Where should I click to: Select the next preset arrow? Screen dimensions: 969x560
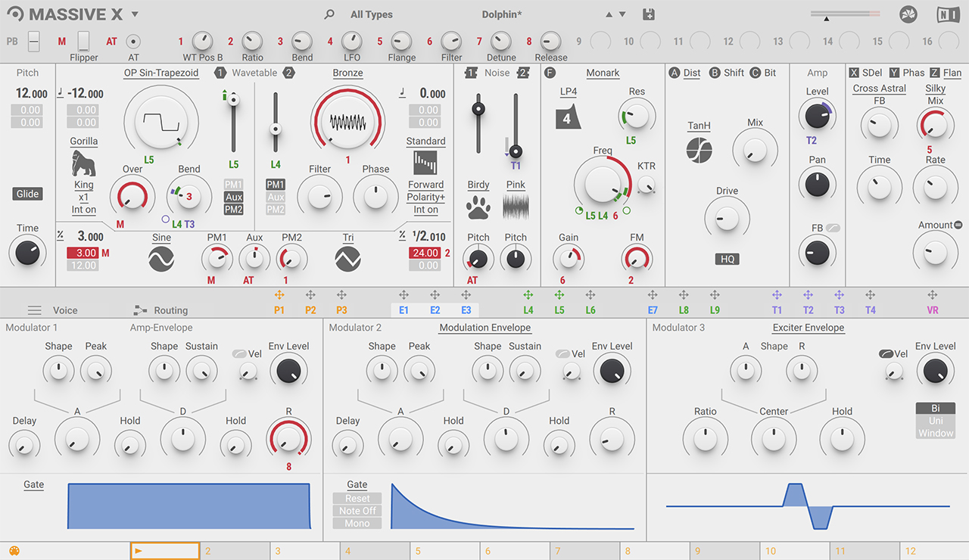pos(622,14)
